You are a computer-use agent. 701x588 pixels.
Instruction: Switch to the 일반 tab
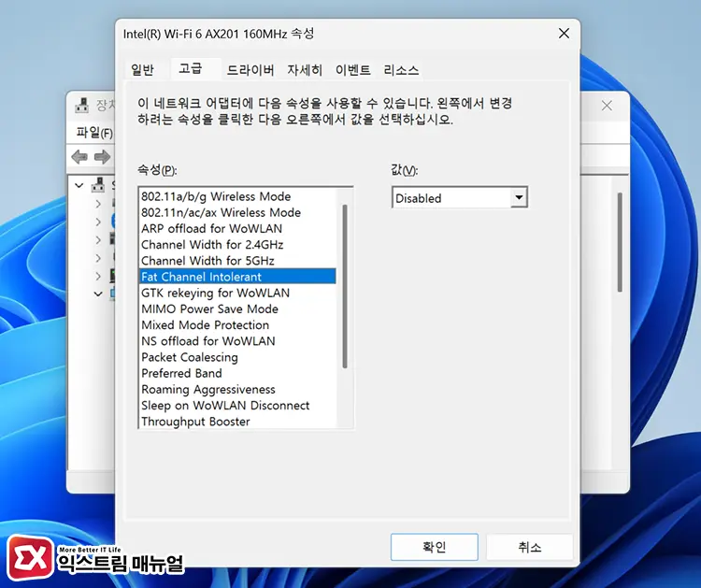point(143,70)
